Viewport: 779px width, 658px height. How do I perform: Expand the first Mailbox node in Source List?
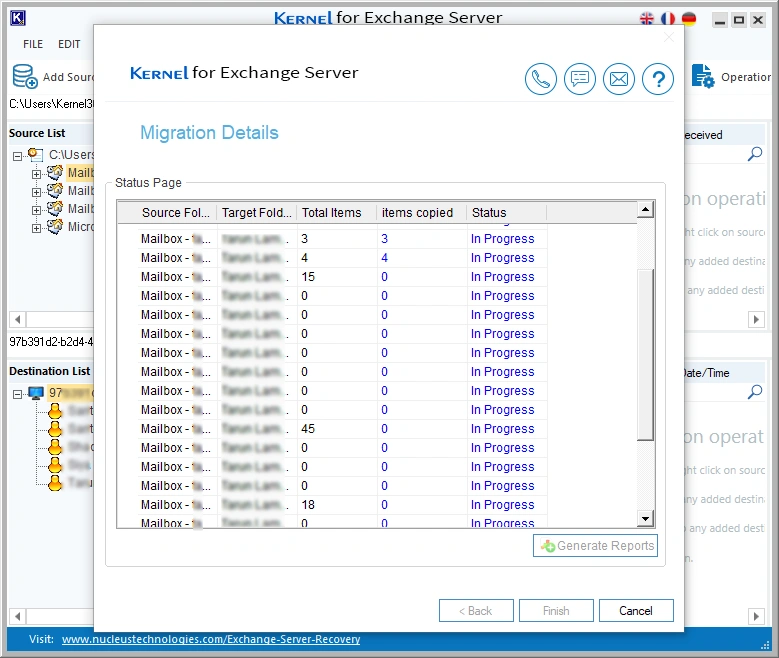[x=36, y=174]
